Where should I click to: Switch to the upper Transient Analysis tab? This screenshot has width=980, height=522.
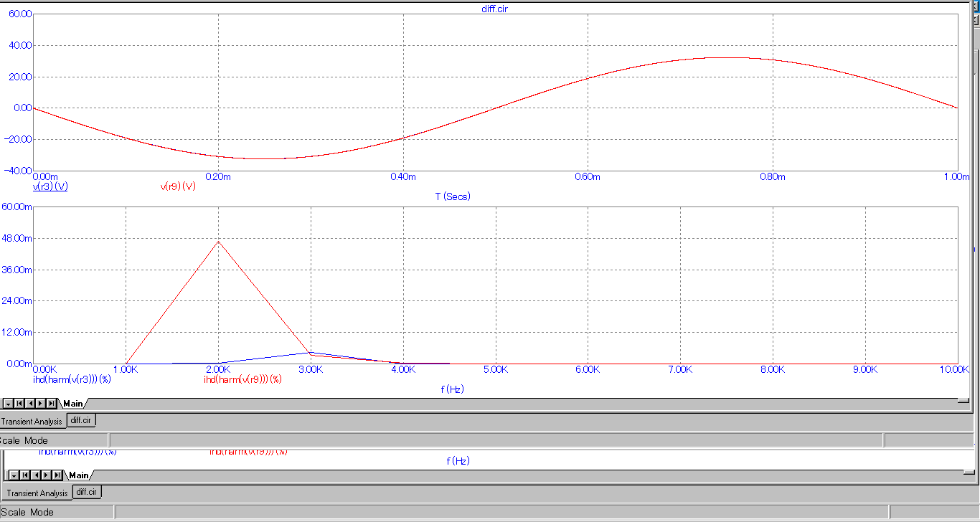coord(32,422)
